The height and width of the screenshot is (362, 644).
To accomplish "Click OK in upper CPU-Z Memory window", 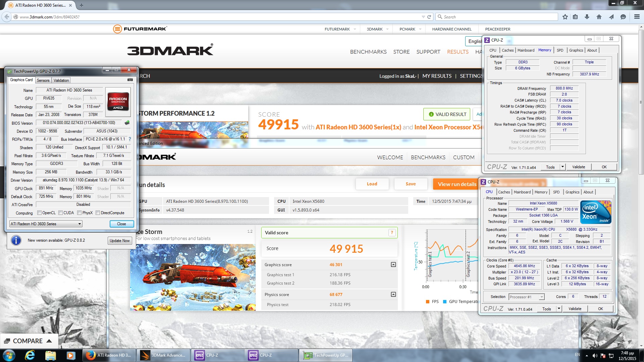I will (x=604, y=167).
